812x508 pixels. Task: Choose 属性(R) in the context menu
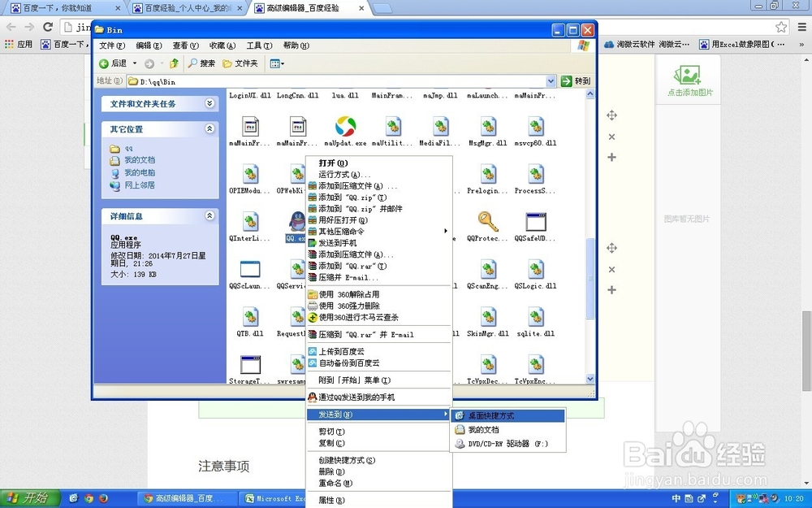[x=379, y=500]
